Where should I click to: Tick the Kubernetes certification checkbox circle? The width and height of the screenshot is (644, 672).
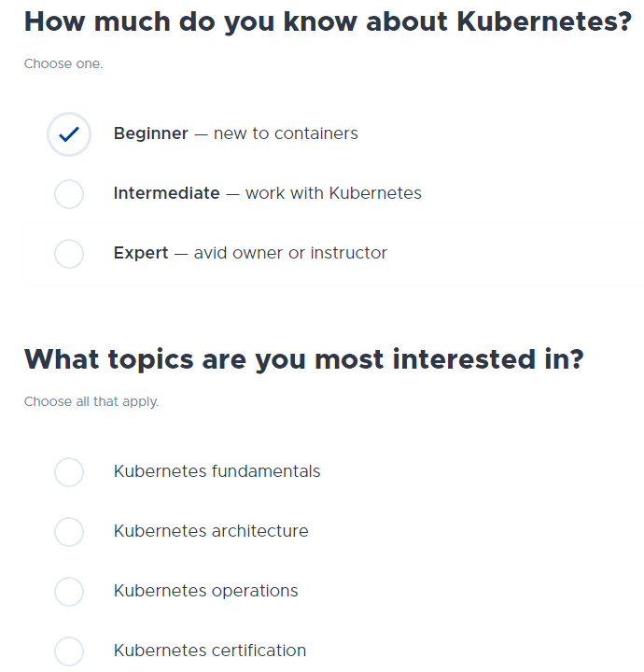[69, 651]
